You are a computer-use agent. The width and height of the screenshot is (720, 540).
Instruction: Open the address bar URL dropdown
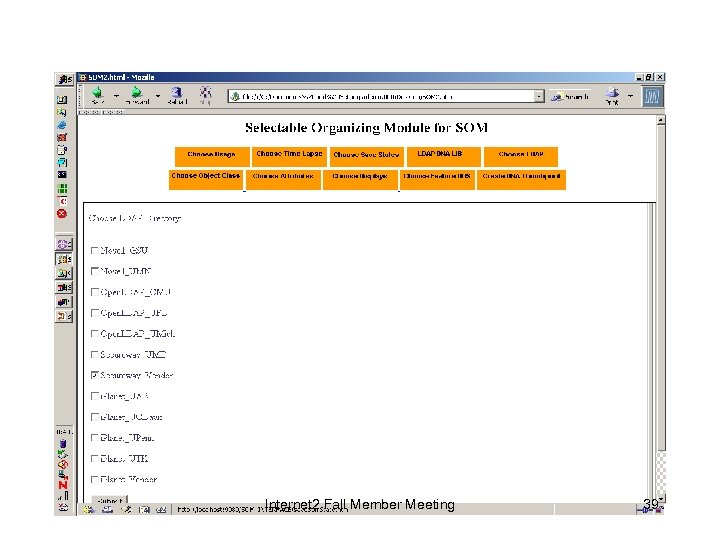(x=539, y=96)
